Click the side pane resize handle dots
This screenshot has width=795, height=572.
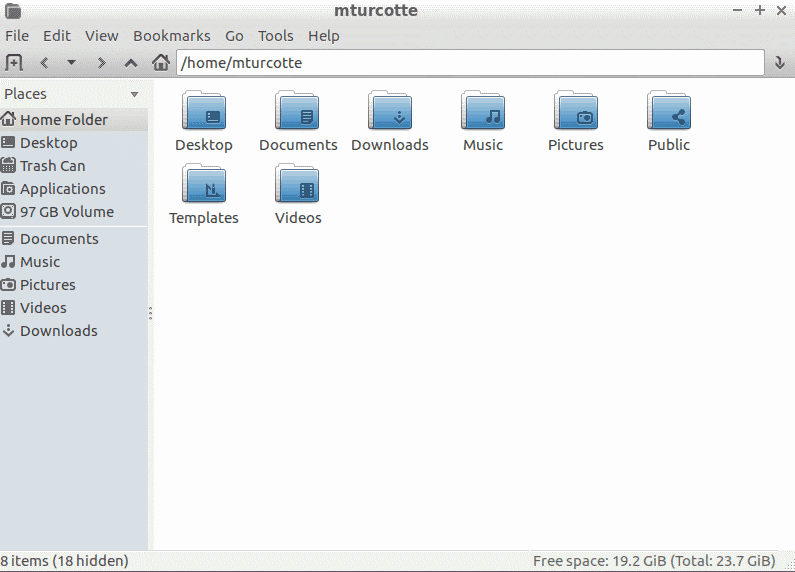pos(151,313)
